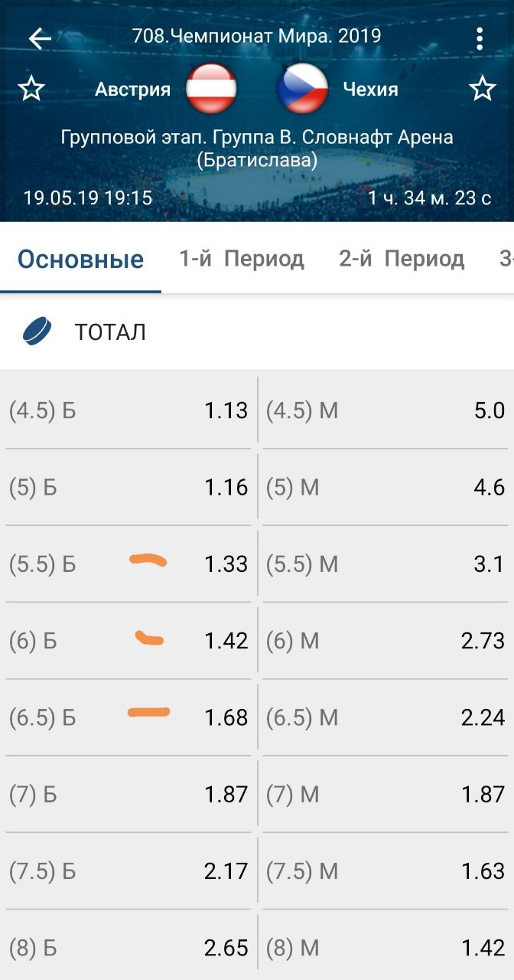Tap the Czech Republic flag icon

[x=303, y=89]
